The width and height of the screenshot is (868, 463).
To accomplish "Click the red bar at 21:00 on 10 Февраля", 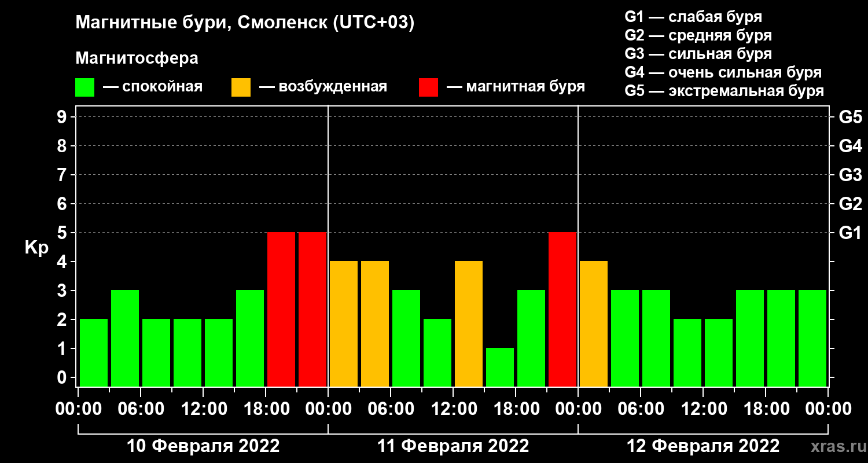I will coord(312,309).
